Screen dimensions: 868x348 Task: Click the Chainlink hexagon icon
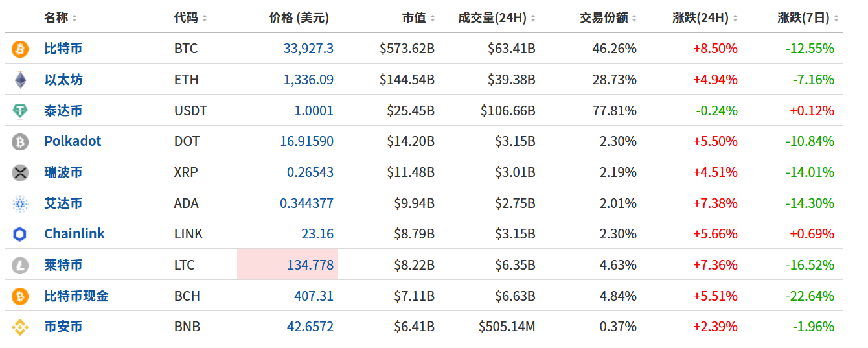click(20, 234)
